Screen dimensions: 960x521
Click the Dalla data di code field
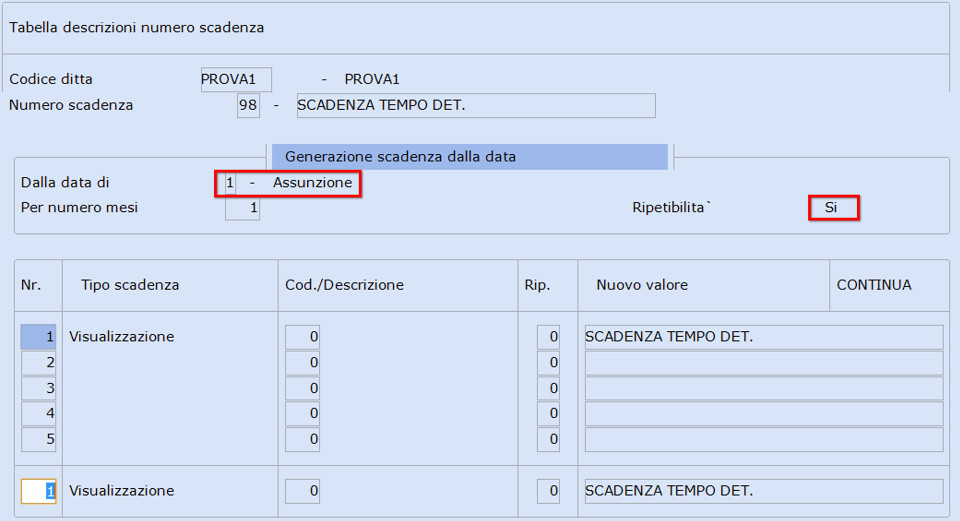pos(230,182)
